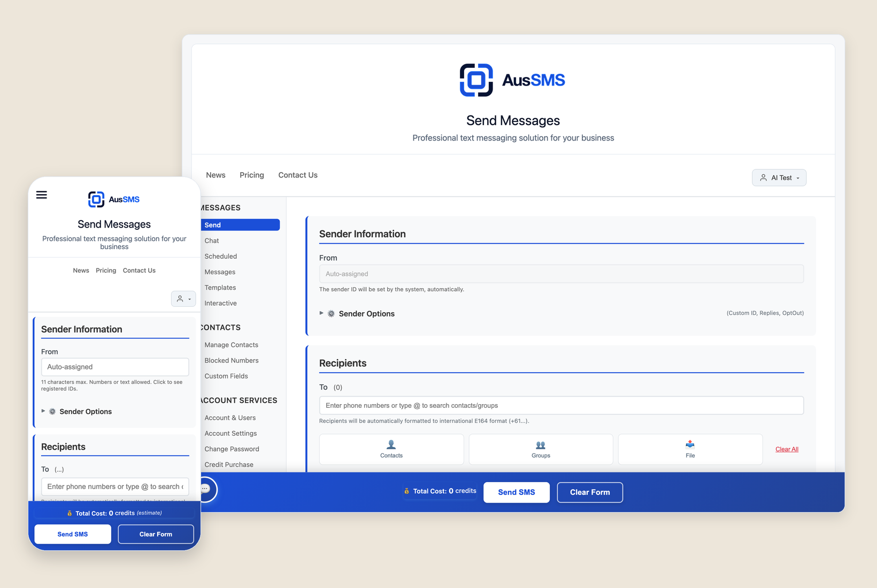
Task: Click the Contacts recipient icon button
Action: tap(391, 449)
